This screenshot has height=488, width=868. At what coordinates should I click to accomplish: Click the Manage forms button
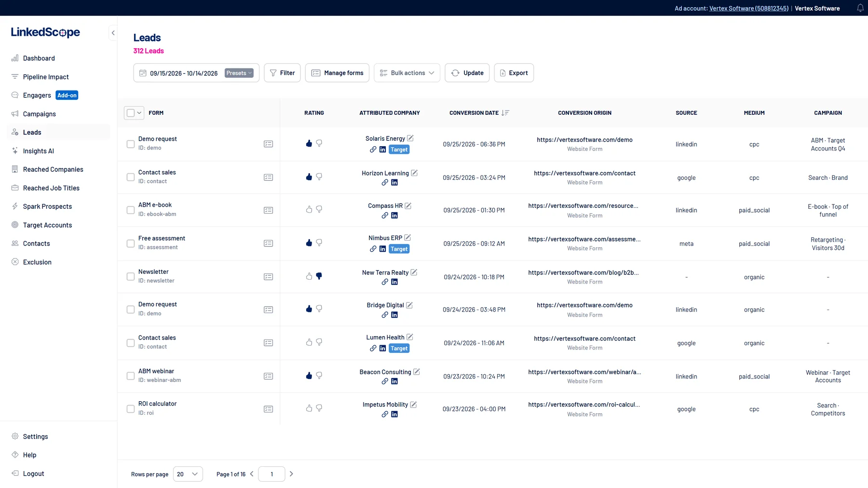coord(337,73)
